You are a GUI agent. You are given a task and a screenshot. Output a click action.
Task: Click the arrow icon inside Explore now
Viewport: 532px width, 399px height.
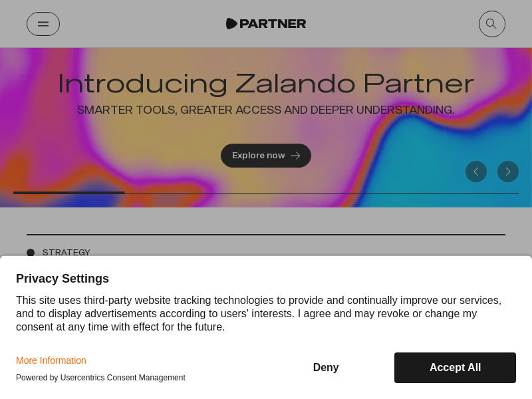click(295, 156)
